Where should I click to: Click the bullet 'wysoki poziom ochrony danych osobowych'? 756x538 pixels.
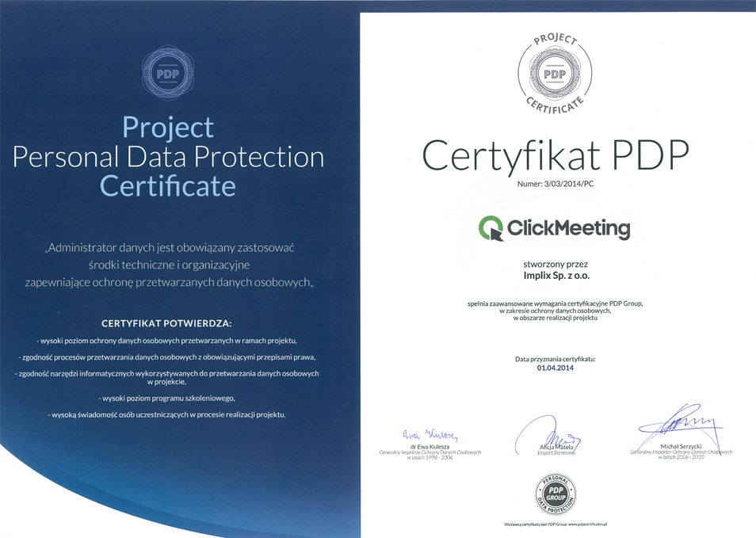click(167, 341)
